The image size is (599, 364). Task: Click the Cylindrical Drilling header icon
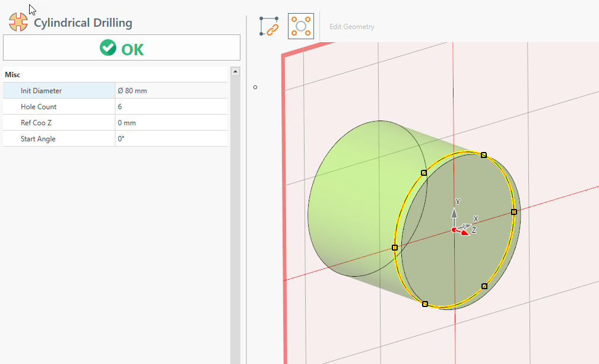point(18,23)
